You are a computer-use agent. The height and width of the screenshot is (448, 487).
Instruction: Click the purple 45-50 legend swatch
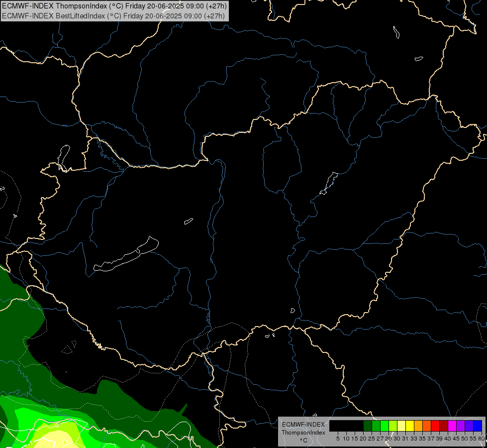tap(461, 426)
